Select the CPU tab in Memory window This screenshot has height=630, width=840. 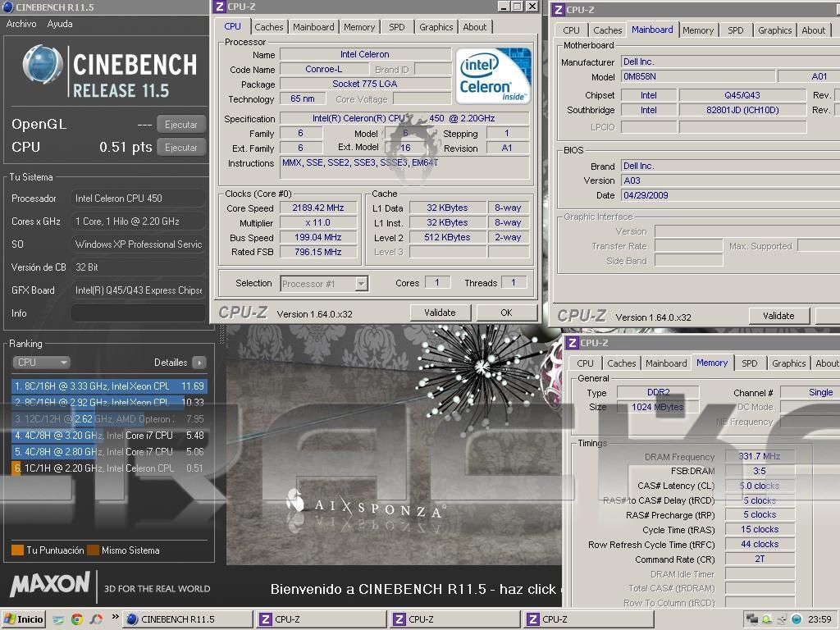[x=585, y=363]
